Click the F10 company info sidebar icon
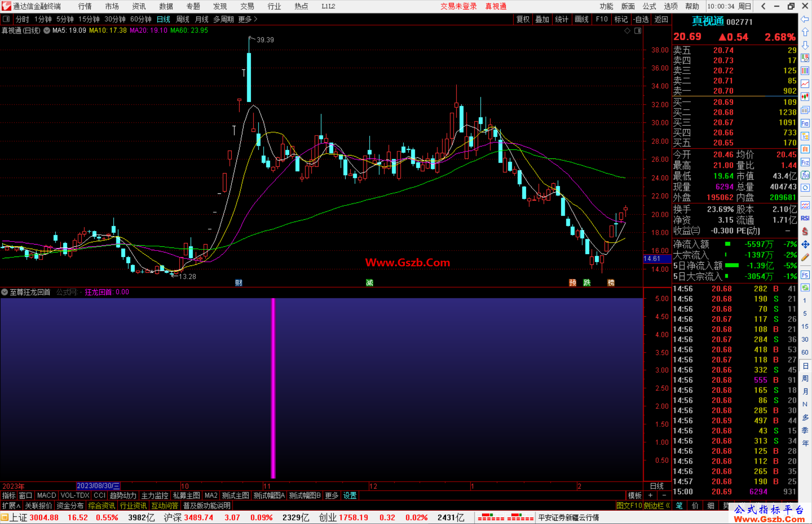Image resolution: width=812 pixels, height=524 pixels. (x=805, y=123)
